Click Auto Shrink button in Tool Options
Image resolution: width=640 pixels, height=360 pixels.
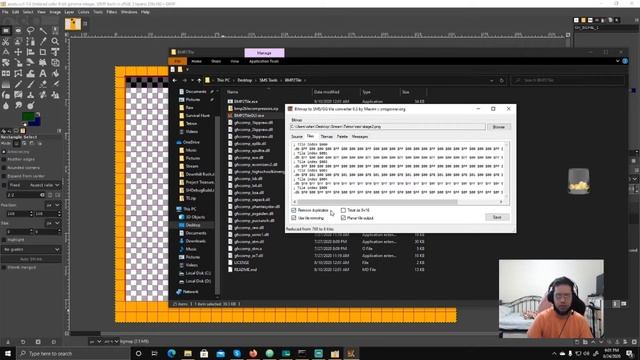(31, 259)
